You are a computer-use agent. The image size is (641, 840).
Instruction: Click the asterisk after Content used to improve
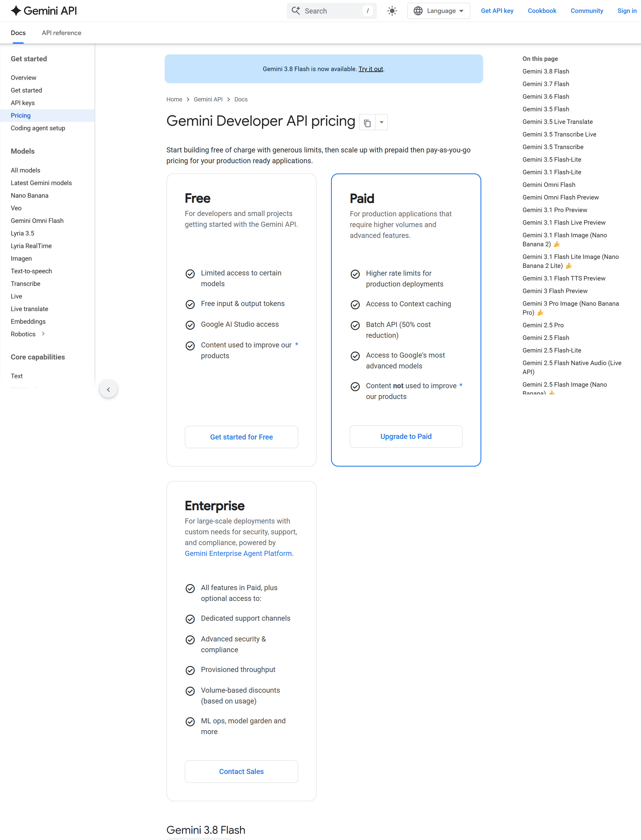[297, 344]
